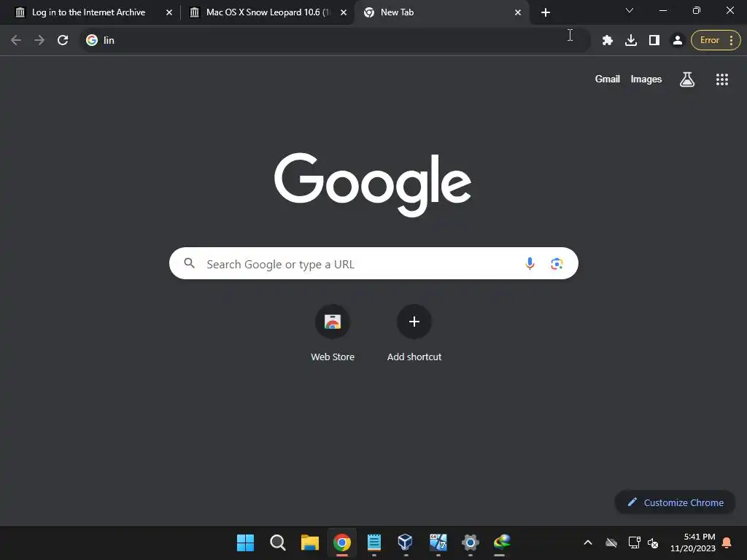
Task: Click the Chrome taskbar icon
Action: (x=341, y=542)
